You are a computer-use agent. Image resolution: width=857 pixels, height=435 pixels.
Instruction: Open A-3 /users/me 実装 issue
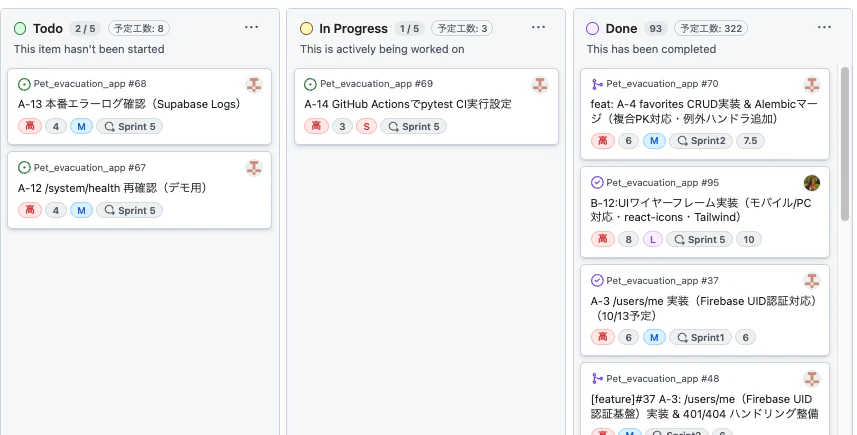click(703, 308)
